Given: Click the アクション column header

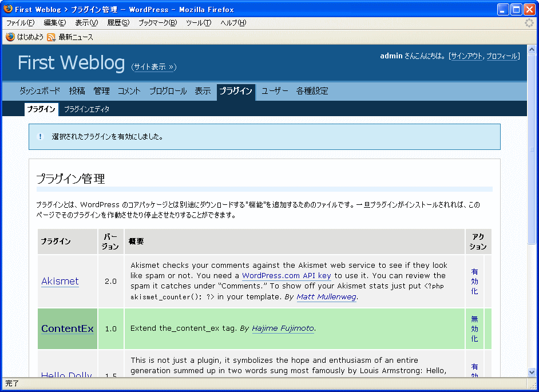Looking at the screenshot, I should tap(478, 241).
